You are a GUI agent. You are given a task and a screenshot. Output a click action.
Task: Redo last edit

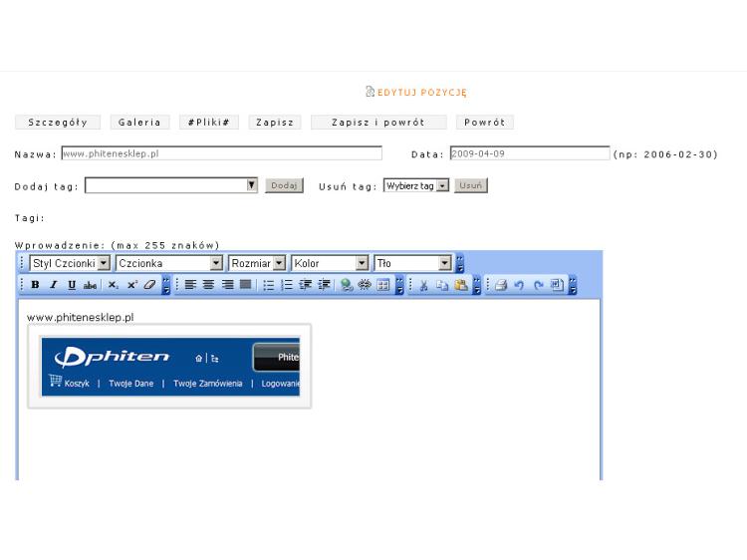tap(538, 285)
